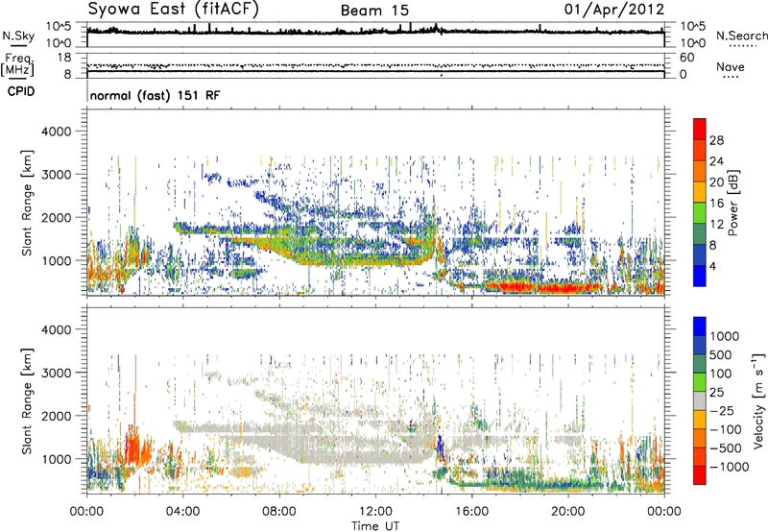Image resolution: width=768 pixels, height=532 pixels.
Task: Click the 'Freq. [MHz]' axis label
Action: pos(17,65)
